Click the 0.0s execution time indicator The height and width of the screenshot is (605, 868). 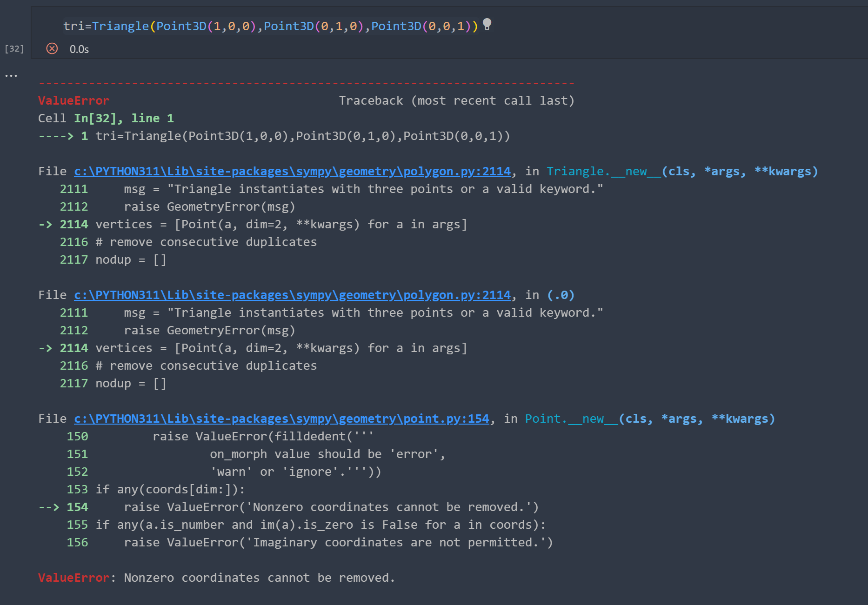click(x=79, y=48)
